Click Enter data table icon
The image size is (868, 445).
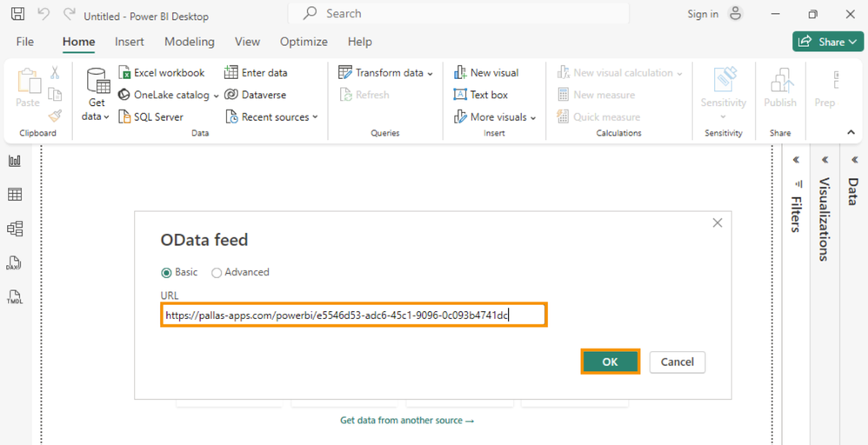pos(230,72)
